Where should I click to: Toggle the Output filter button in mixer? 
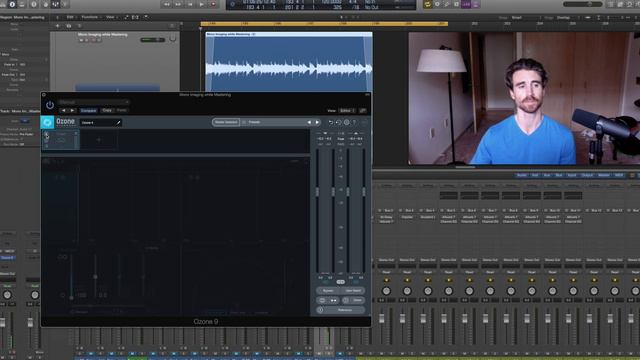tap(587, 175)
